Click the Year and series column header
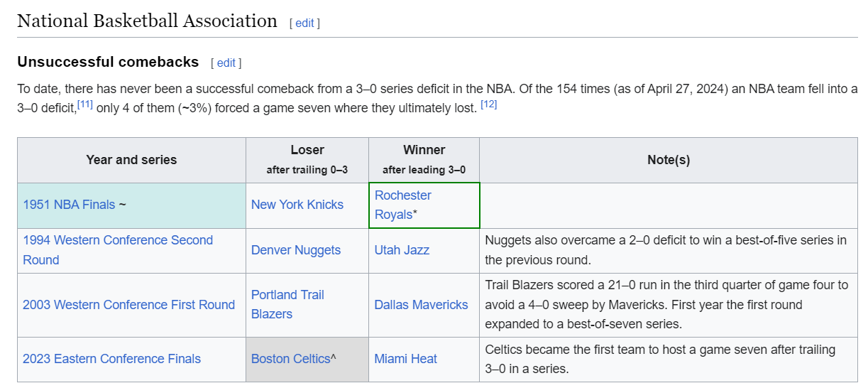This screenshot has width=868, height=388. 131,160
